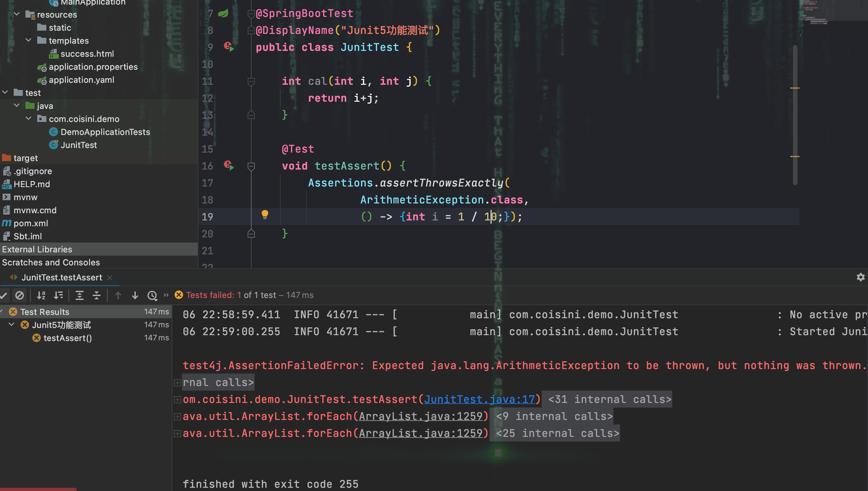Open JunitTest class in project tree

click(x=79, y=145)
